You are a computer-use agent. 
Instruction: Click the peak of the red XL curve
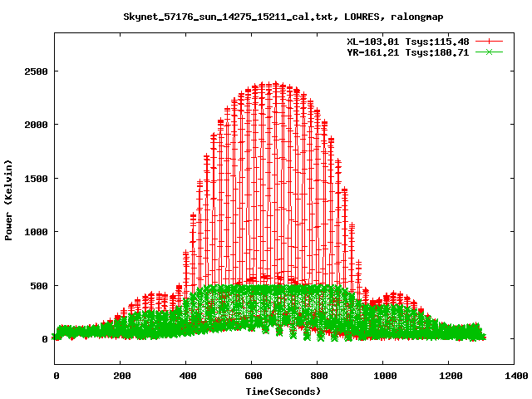(x=275, y=83)
